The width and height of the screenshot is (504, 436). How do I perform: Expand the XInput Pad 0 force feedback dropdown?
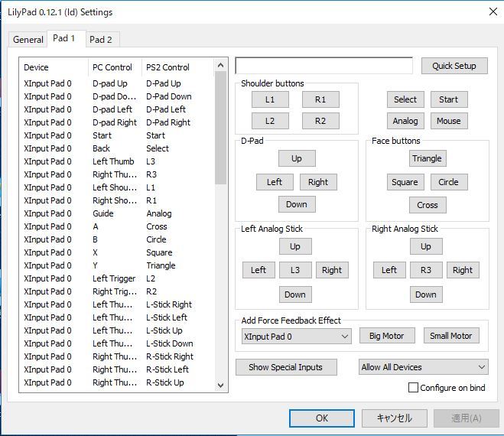pos(296,336)
